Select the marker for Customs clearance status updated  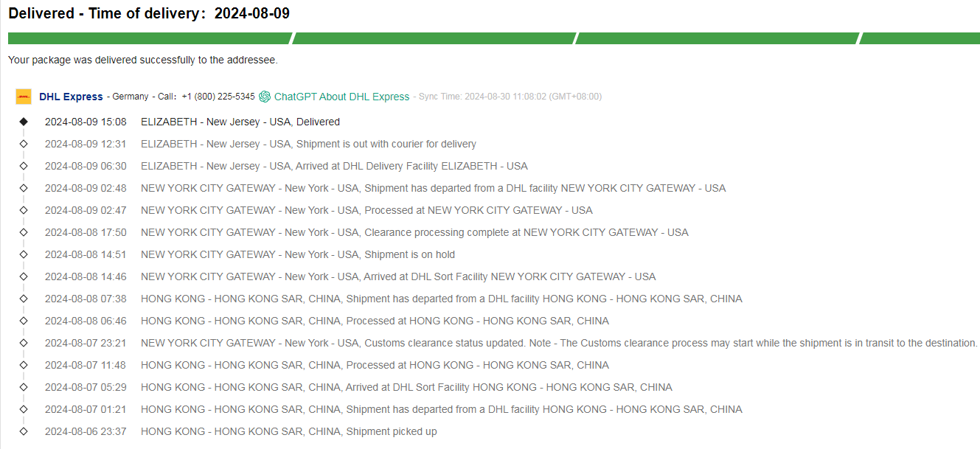(x=24, y=343)
